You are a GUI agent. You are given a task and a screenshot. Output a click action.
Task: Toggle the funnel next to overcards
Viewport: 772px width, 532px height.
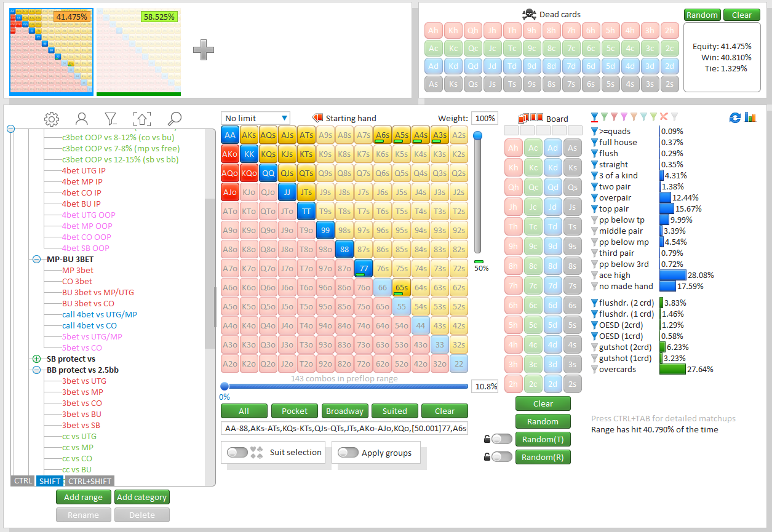(594, 369)
